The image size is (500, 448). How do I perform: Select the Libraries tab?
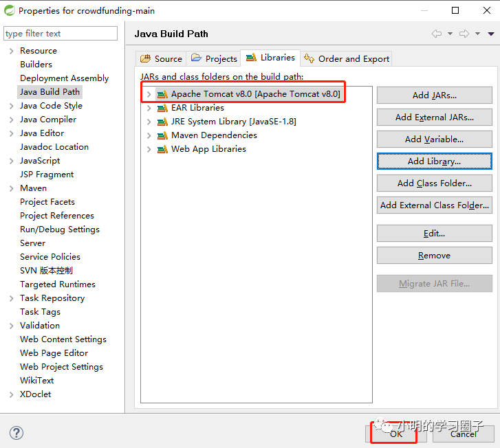270,58
